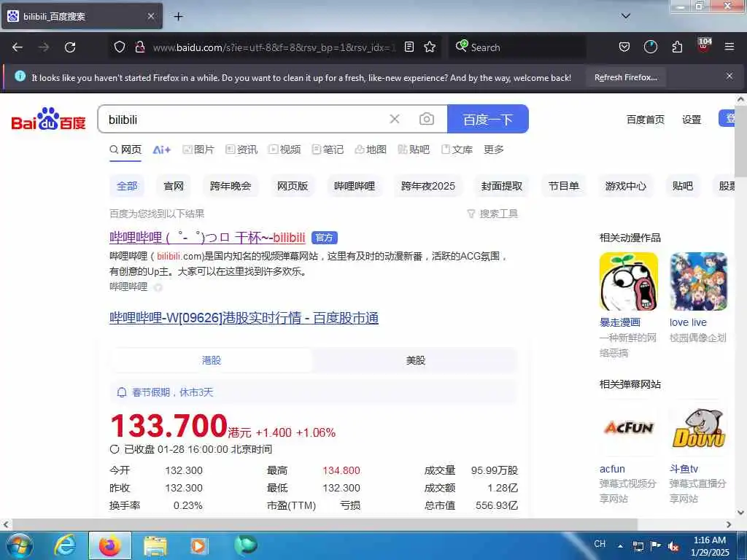Open 百度首页 link
Viewport: 747px width, 560px height.
tap(645, 120)
